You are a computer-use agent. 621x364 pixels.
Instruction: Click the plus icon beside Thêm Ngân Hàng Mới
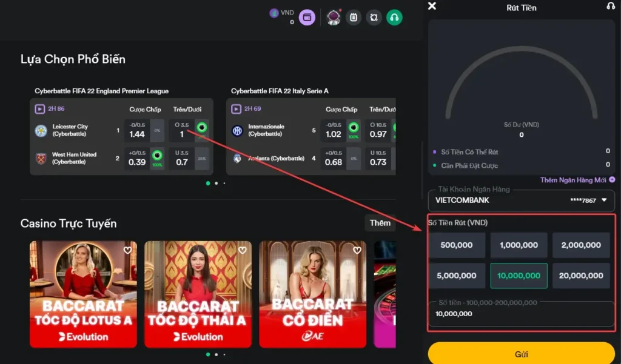(x=612, y=180)
